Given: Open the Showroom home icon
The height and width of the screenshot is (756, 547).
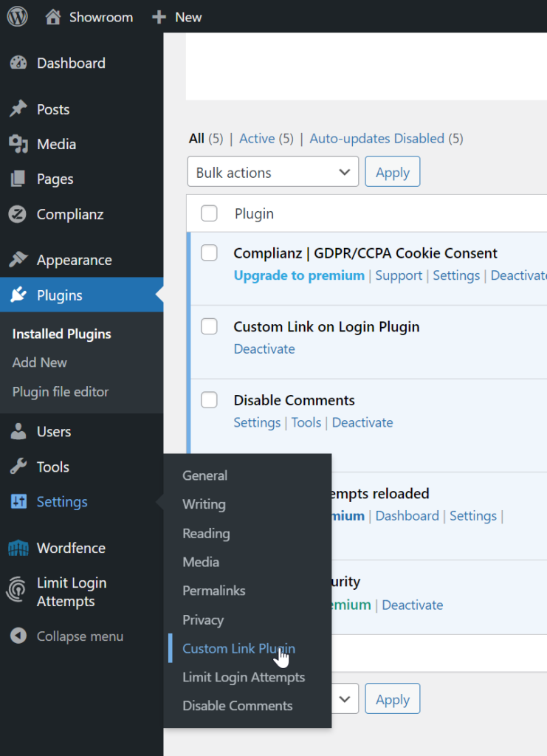Looking at the screenshot, I should pos(52,17).
